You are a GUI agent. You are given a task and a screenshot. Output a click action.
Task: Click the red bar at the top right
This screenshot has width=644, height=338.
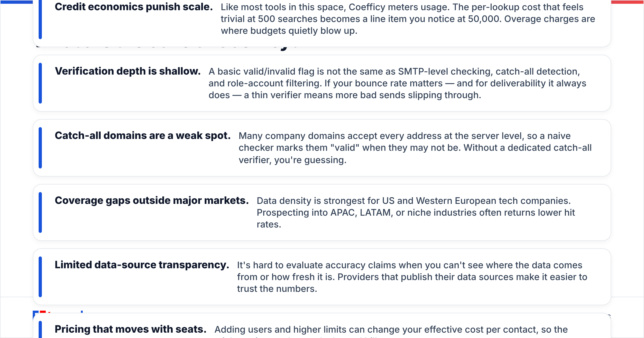click(x=628, y=2)
